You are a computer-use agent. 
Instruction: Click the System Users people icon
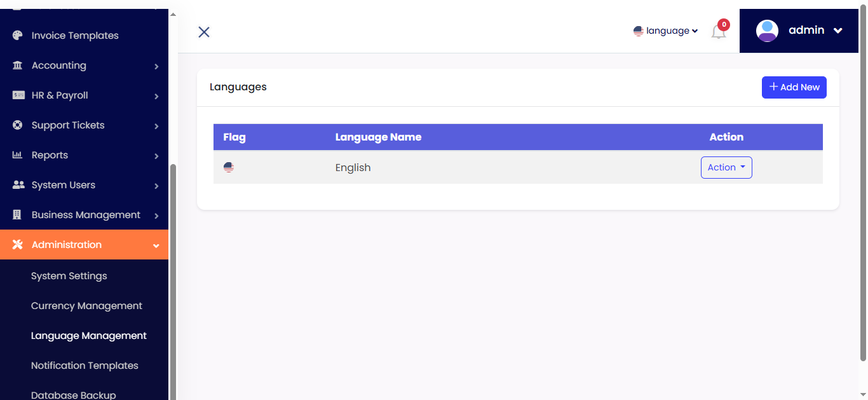click(18, 185)
